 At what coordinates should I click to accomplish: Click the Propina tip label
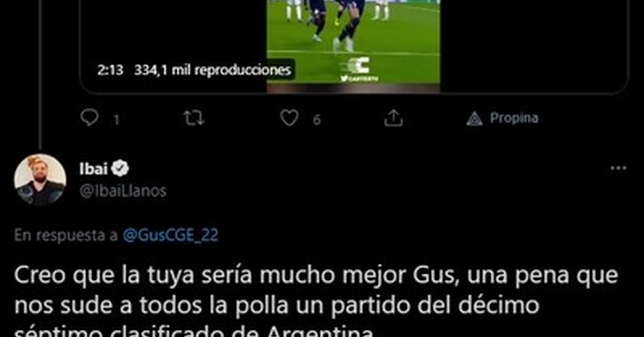pyautogui.click(x=514, y=118)
